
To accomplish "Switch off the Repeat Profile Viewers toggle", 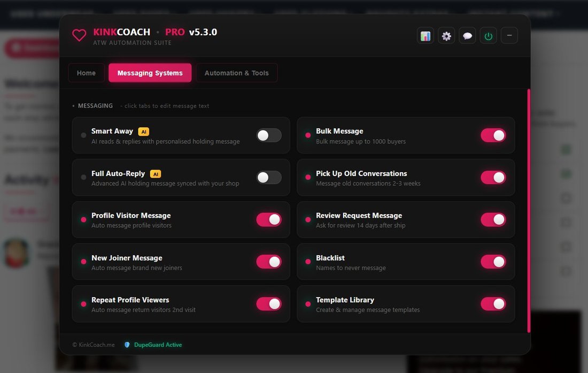I will (269, 304).
